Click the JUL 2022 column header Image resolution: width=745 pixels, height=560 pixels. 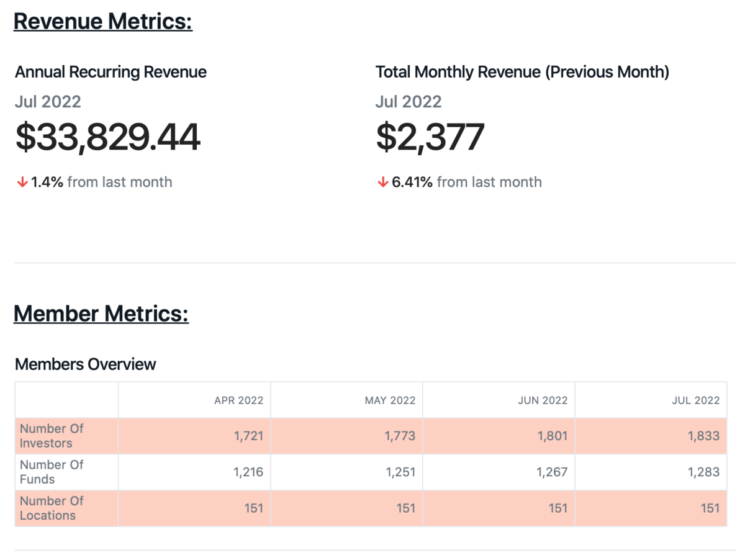point(695,400)
